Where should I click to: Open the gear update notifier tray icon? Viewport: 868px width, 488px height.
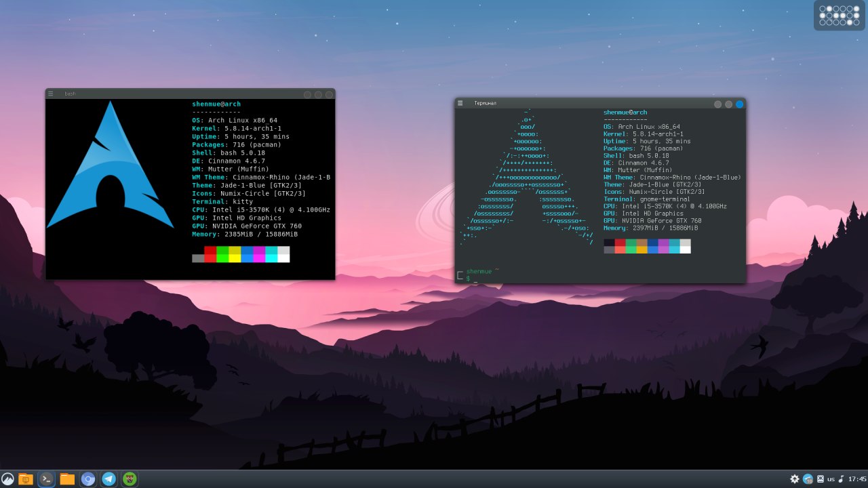pyautogui.click(x=795, y=479)
